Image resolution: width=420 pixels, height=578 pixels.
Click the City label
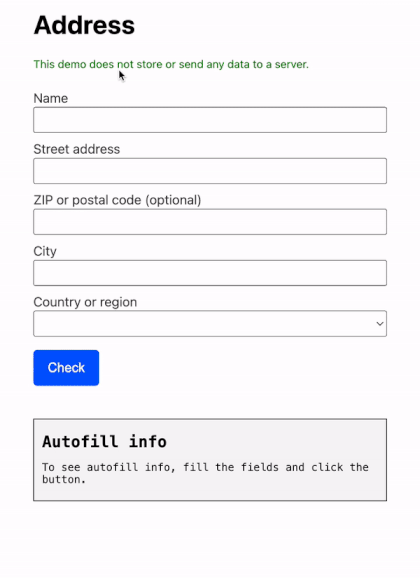45,251
